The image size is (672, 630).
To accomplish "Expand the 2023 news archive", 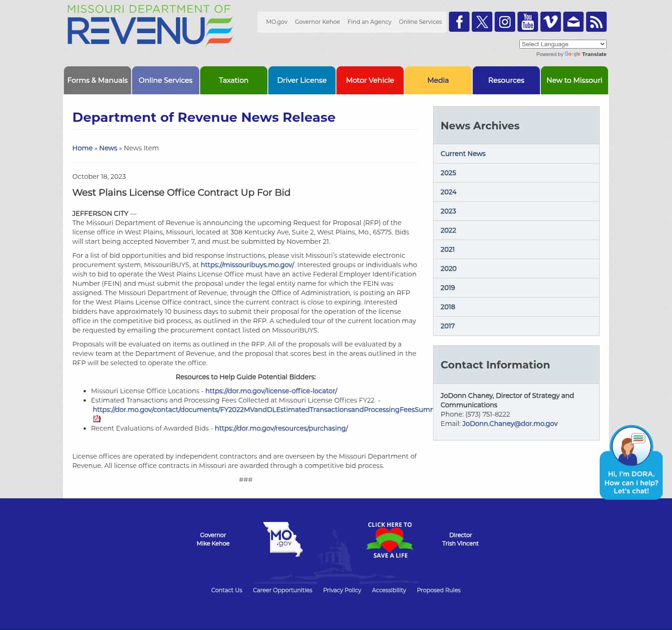I will point(448,211).
